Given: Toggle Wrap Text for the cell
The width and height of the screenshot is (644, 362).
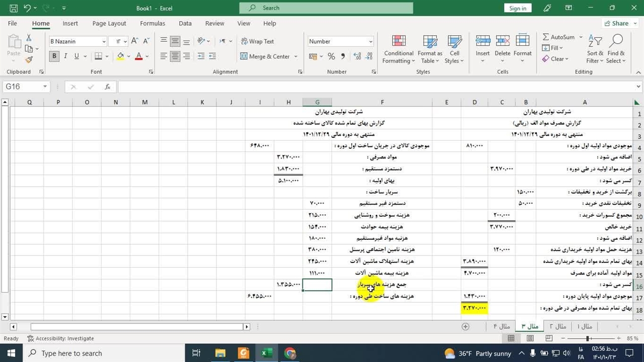Looking at the screenshot, I should [x=257, y=41].
